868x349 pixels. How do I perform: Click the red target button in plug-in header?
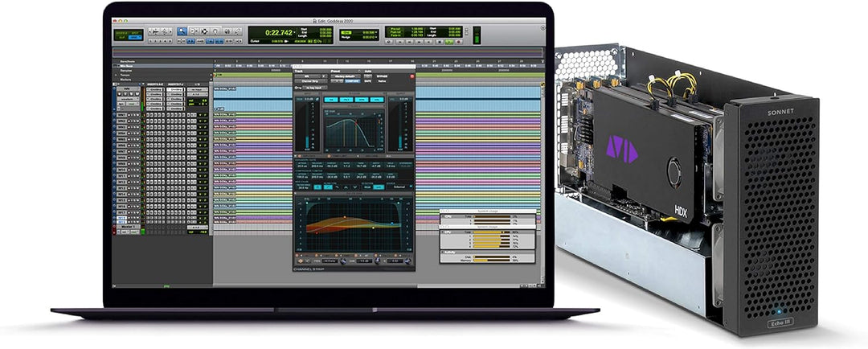(x=412, y=76)
